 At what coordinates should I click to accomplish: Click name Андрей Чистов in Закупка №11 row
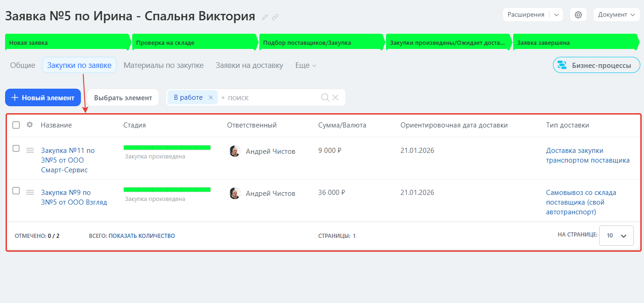270,151
